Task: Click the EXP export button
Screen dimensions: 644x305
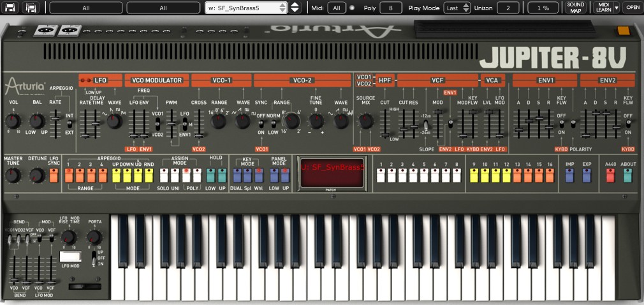Action: (x=587, y=175)
